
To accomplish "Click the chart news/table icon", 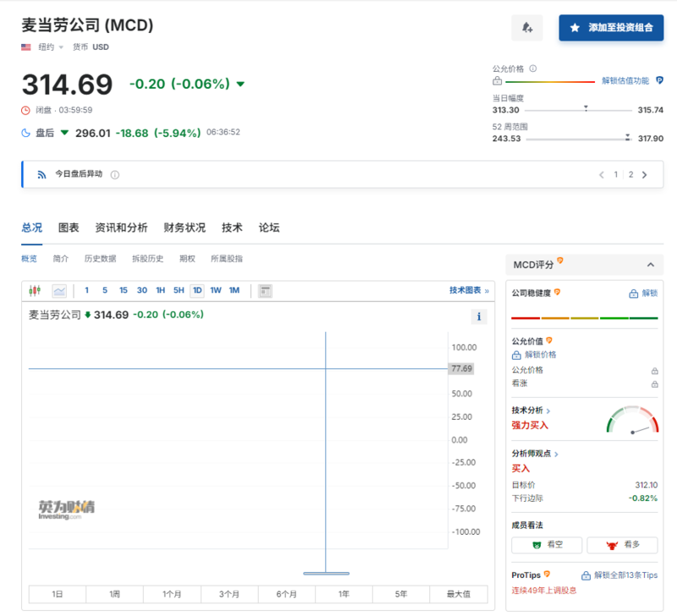I will click(265, 291).
